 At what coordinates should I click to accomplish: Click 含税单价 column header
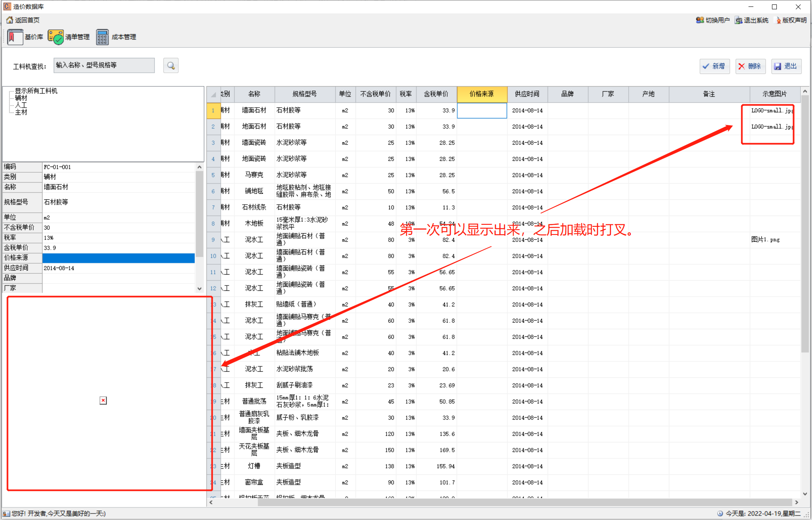pyautogui.click(x=436, y=94)
